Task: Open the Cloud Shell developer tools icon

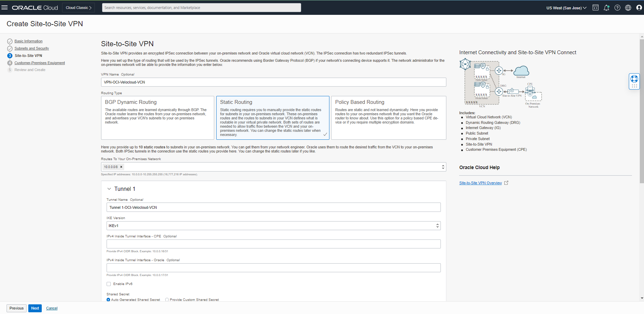Action: click(595, 8)
